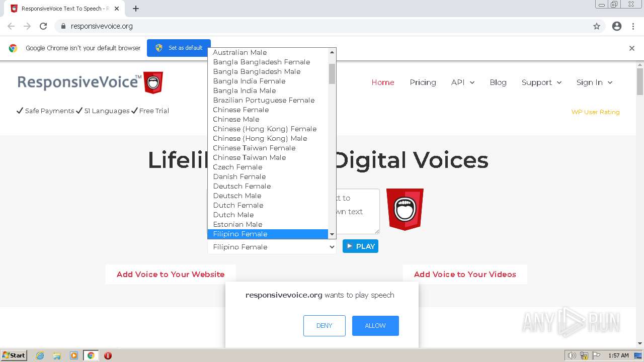Screen dimensions: 644x362
Task: Click the Chrome taskbar icon
Action: coord(91,355)
